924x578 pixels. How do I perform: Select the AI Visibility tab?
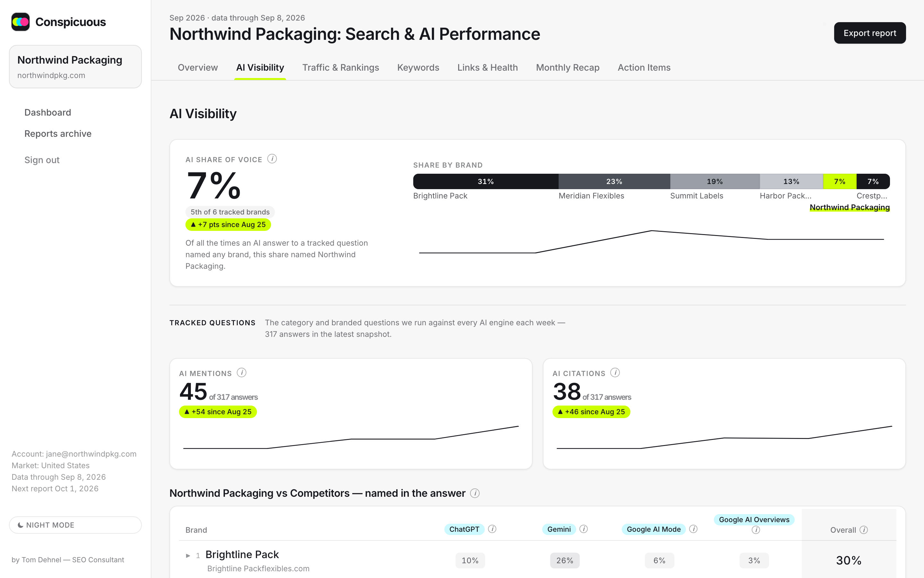(260, 68)
